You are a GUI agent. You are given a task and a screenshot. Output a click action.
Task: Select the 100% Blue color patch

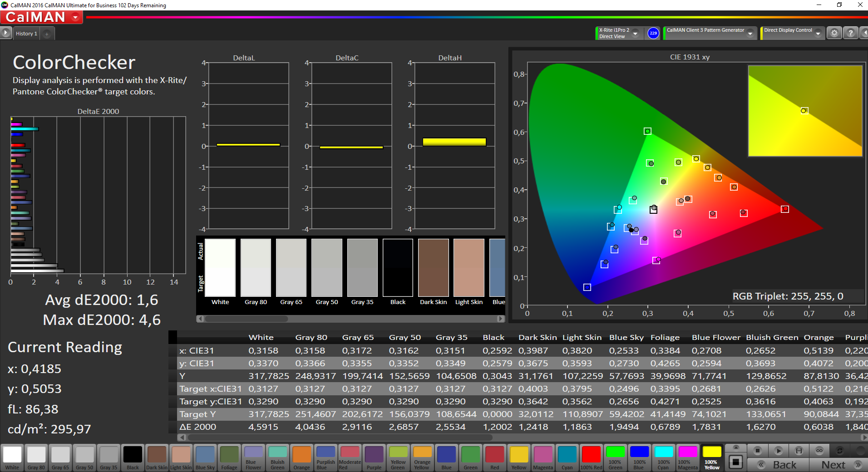tap(639, 457)
